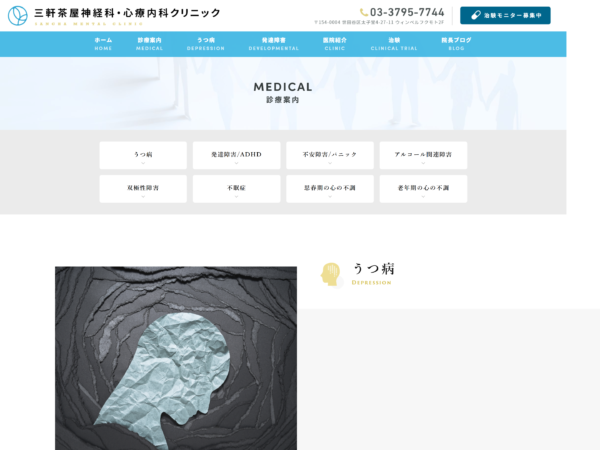Click the chevron under 不安障害/パニック card
This screenshot has width=600, height=450.
(330, 163)
